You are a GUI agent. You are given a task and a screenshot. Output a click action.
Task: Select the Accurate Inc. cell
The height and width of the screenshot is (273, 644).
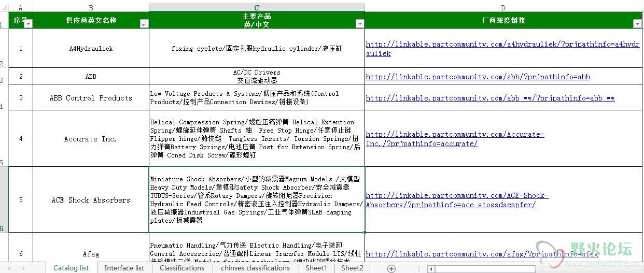[x=91, y=139]
